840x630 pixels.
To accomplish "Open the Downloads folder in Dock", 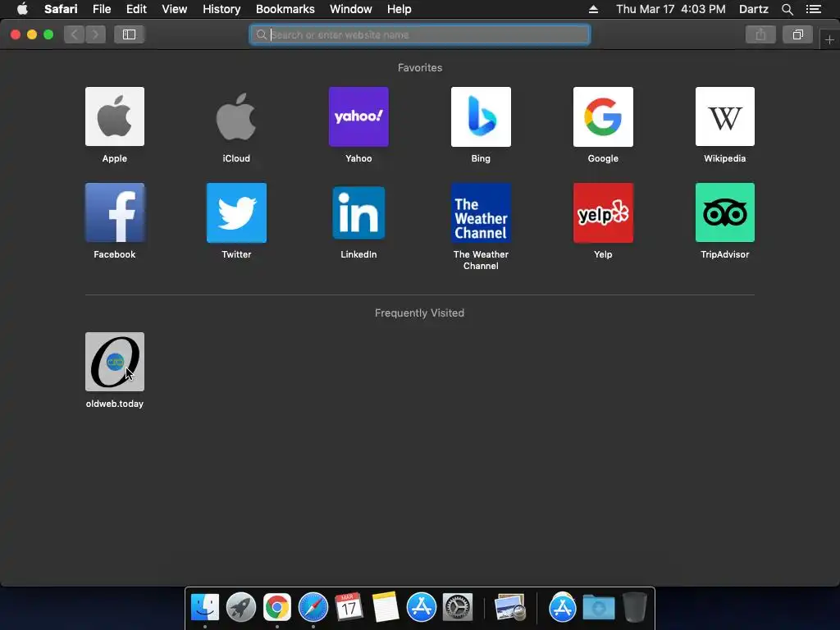I will coord(598,607).
